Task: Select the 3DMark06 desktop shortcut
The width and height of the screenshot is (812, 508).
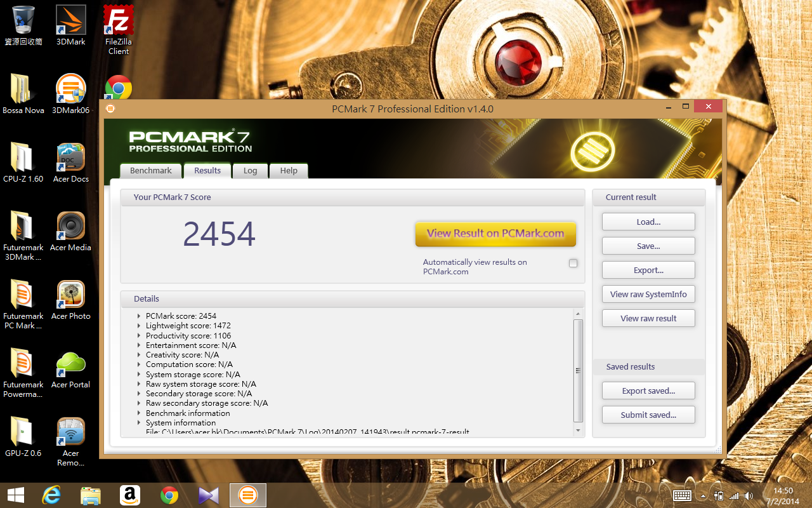Action: pyautogui.click(x=71, y=94)
